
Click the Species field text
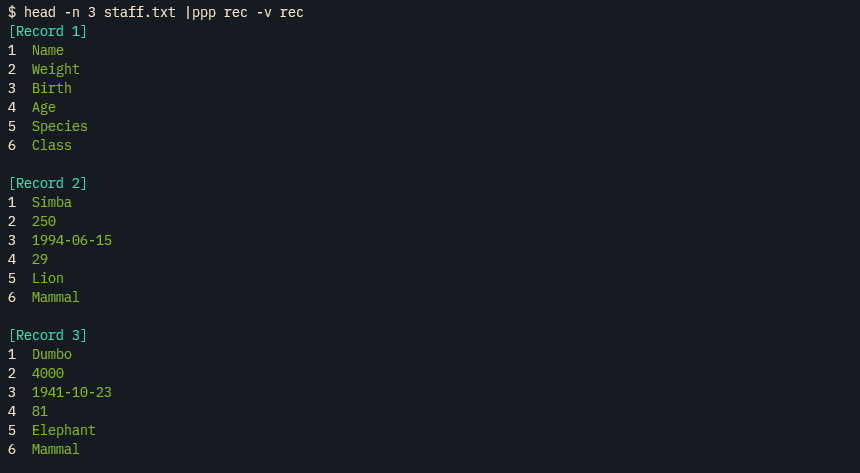coord(60,127)
